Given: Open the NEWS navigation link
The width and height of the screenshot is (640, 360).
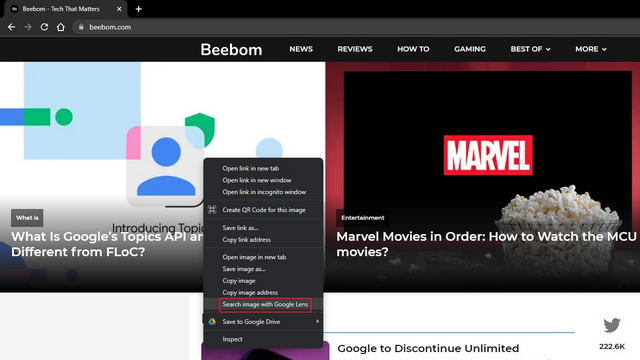Looking at the screenshot, I should point(301,49).
